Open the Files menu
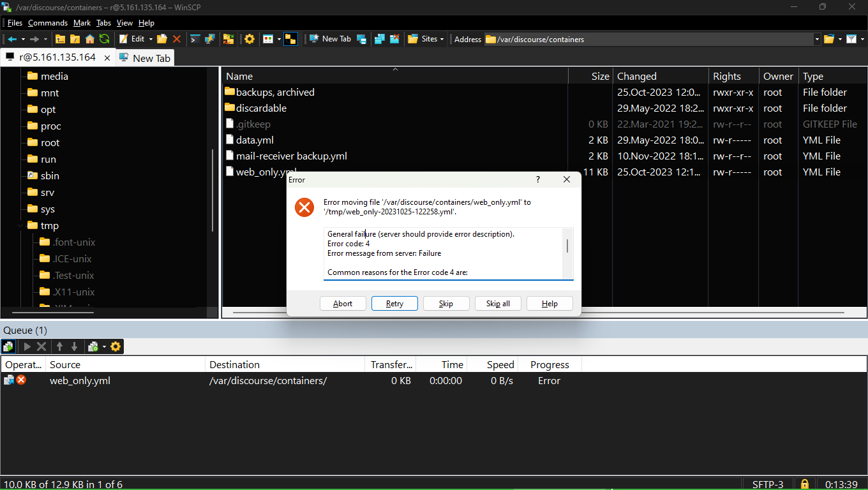Image resolution: width=868 pixels, height=490 pixels. pyautogui.click(x=15, y=23)
